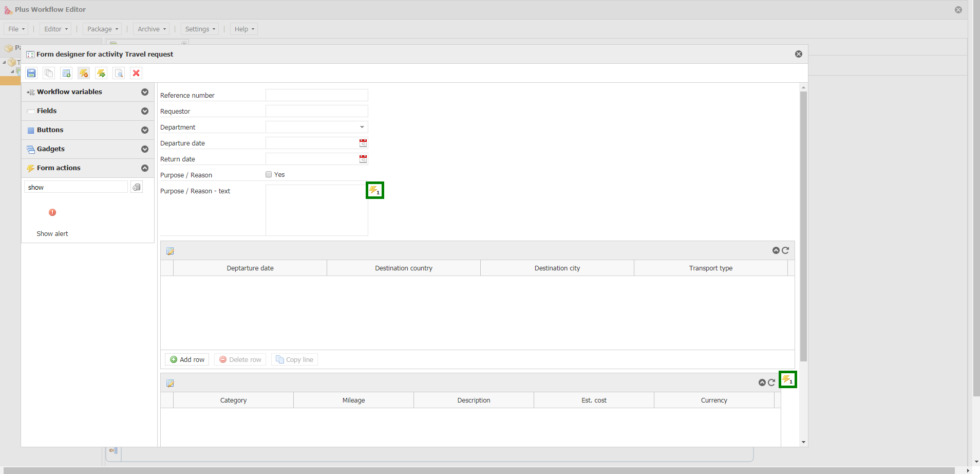The width and height of the screenshot is (980, 474).
Task: Click the Show alert form action icon
Action: coord(52,213)
